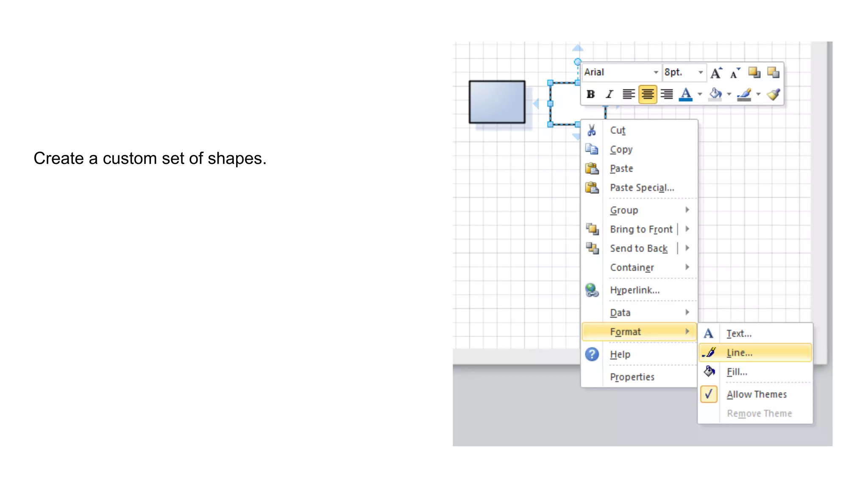Toggle Bold in the mini toolbar
The height and width of the screenshot is (488, 868).
pos(590,94)
